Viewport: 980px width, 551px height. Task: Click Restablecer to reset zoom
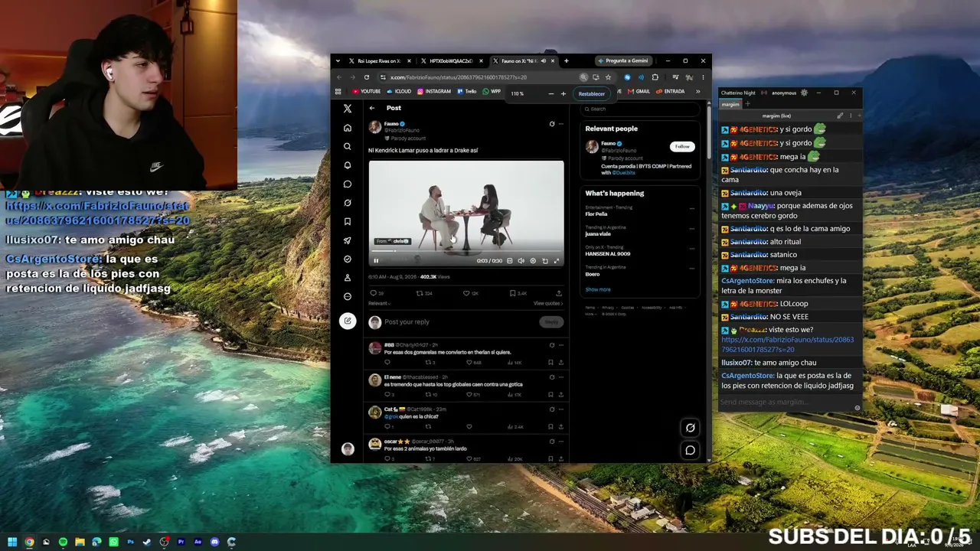[x=591, y=93]
